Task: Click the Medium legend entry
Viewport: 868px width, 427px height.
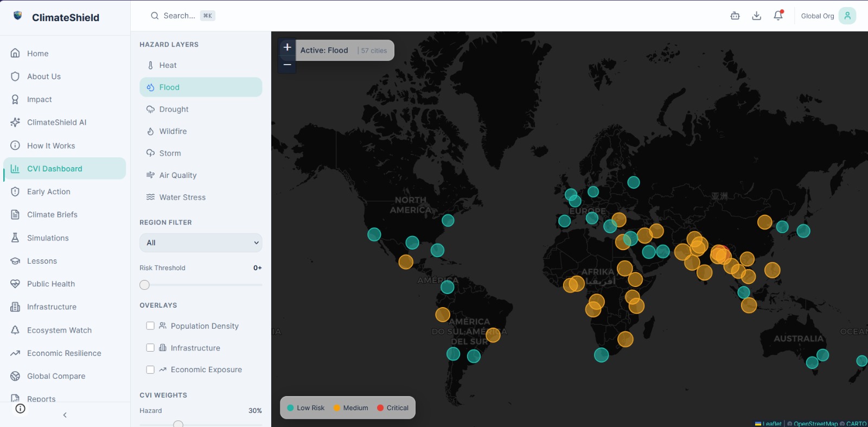Action: tap(350, 408)
